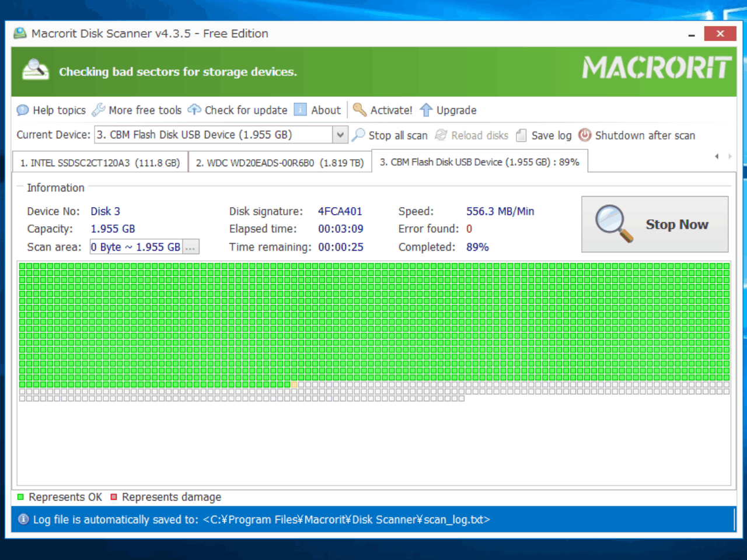Click the wrench icon for free tools
The image size is (747, 560).
99,110
